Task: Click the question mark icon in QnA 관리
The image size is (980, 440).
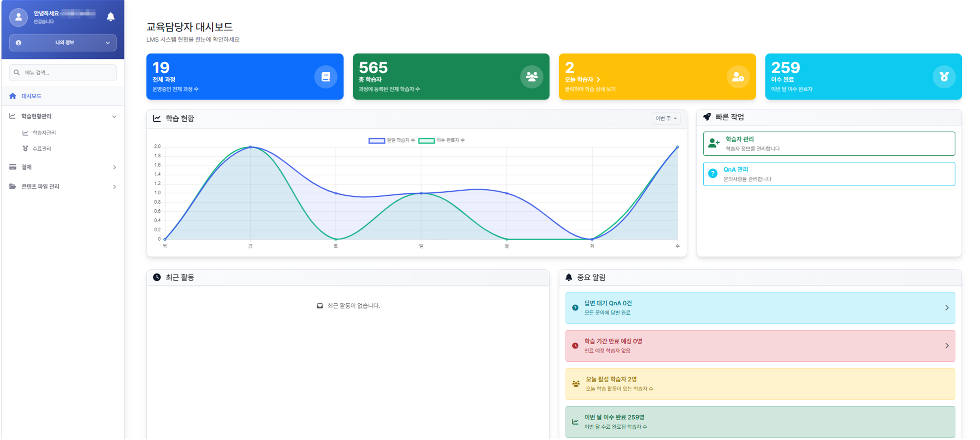Action: point(712,174)
